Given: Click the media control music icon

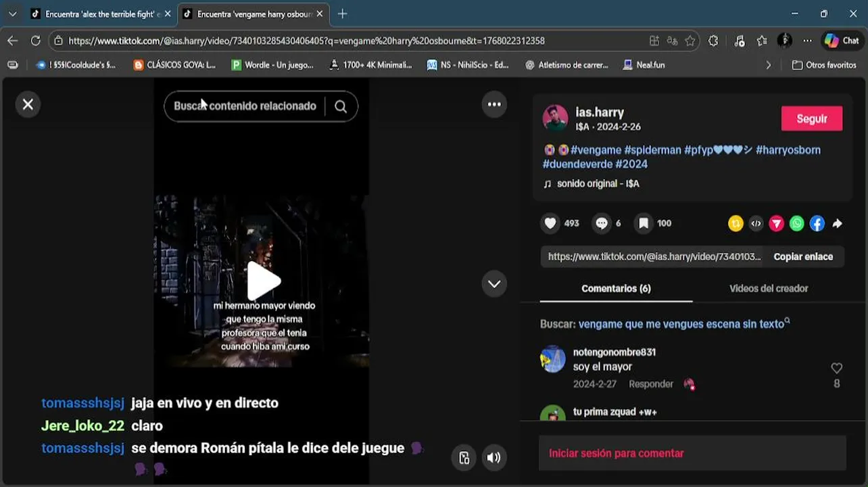Looking at the screenshot, I should (x=739, y=41).
